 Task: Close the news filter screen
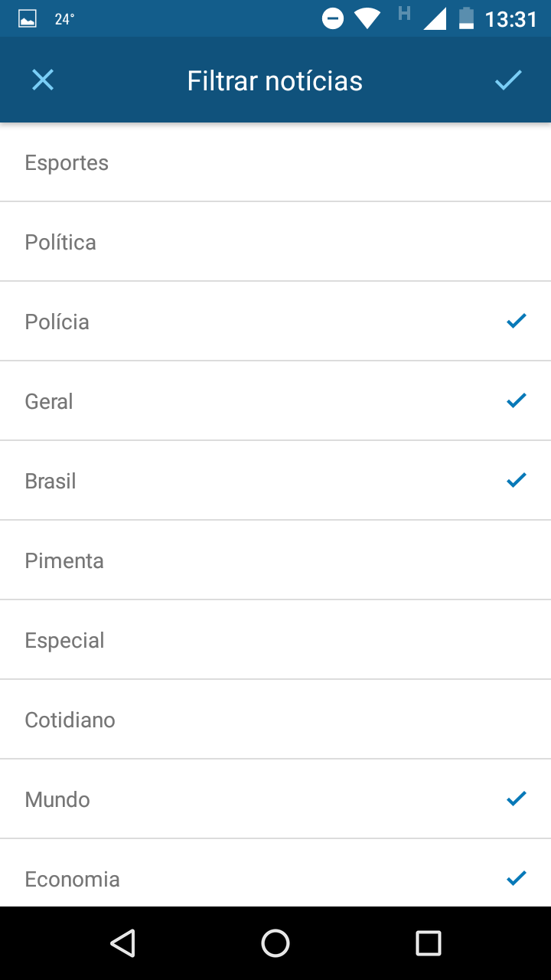coord(43,80)
